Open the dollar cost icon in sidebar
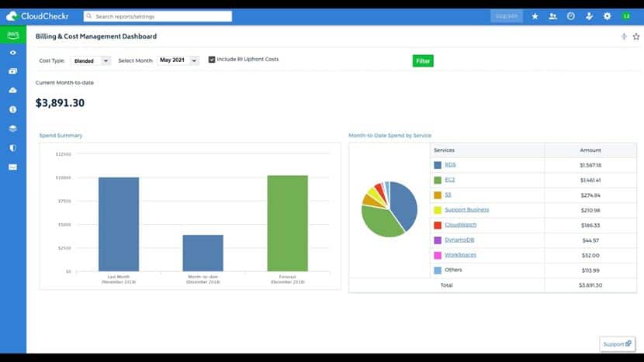The width and height of the screenshot is (644, 362). coord(13,109)
